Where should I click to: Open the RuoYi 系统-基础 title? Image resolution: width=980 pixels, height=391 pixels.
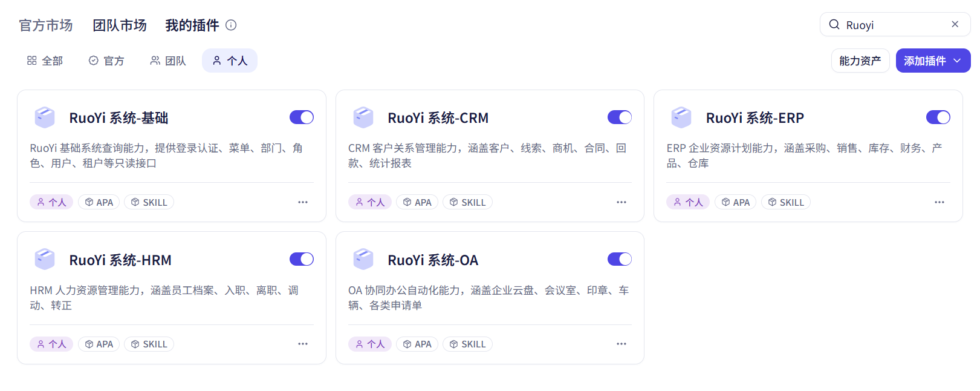[x=118, y=118]
